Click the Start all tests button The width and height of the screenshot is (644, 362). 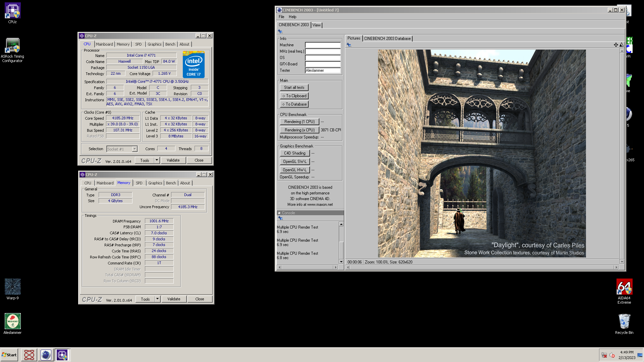pos(294,87)
